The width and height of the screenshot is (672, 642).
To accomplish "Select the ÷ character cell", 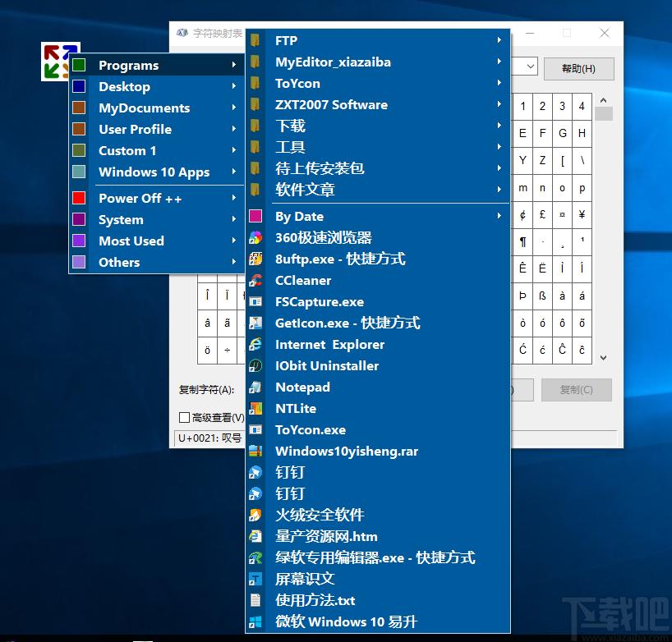I will tap(227, 351).
